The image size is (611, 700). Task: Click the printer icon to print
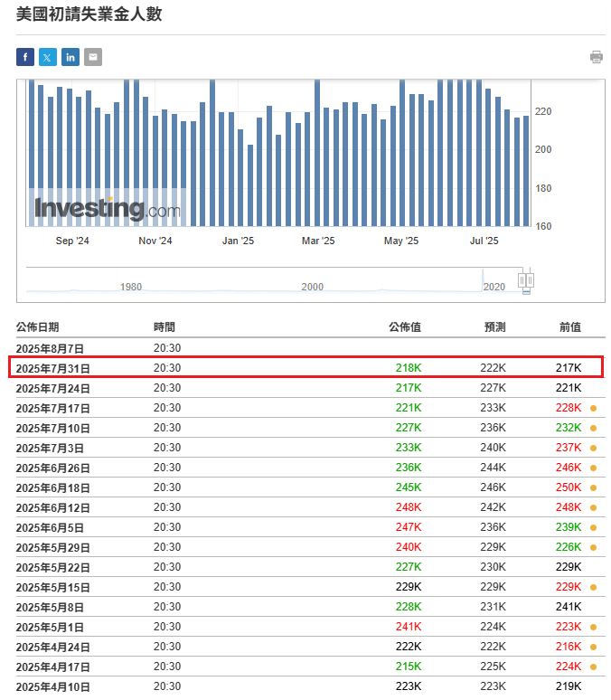[x=596, y=57]
